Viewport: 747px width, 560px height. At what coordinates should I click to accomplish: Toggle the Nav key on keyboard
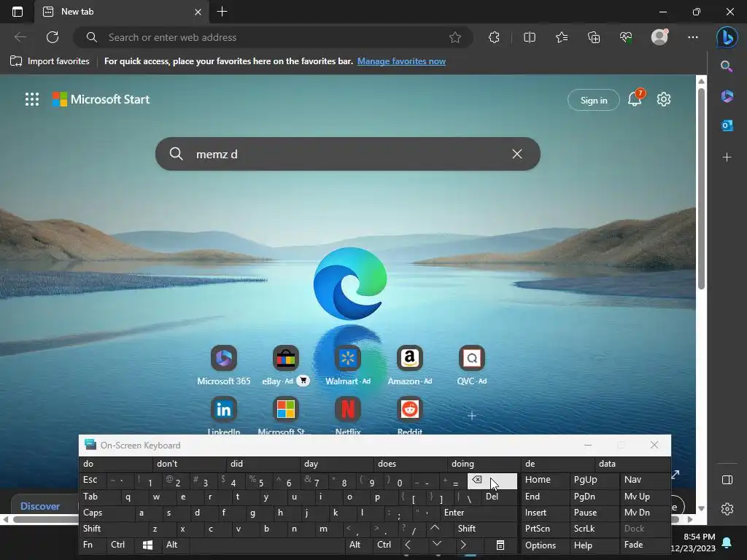pos(645,480)
